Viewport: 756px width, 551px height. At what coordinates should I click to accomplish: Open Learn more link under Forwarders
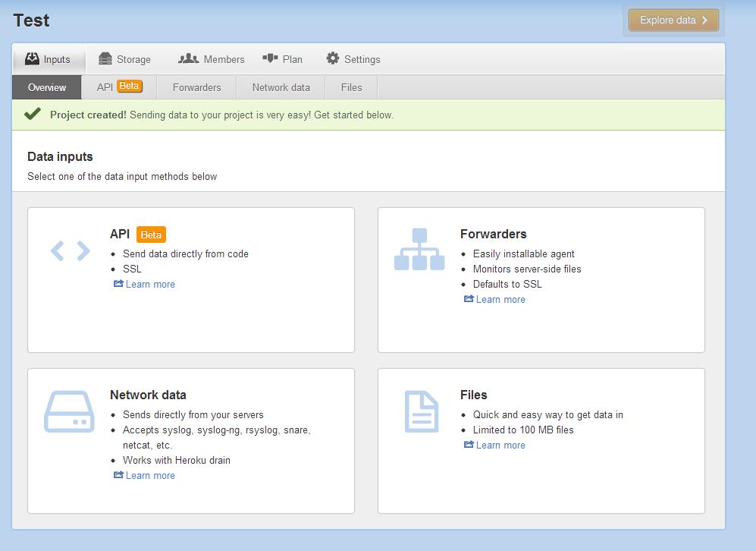[x=500, y=300]
